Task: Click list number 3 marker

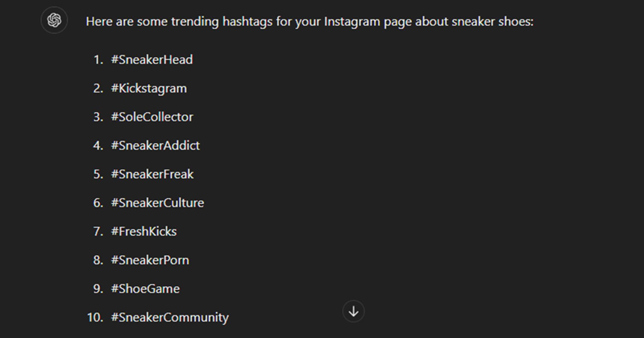Action: (98, 117)
